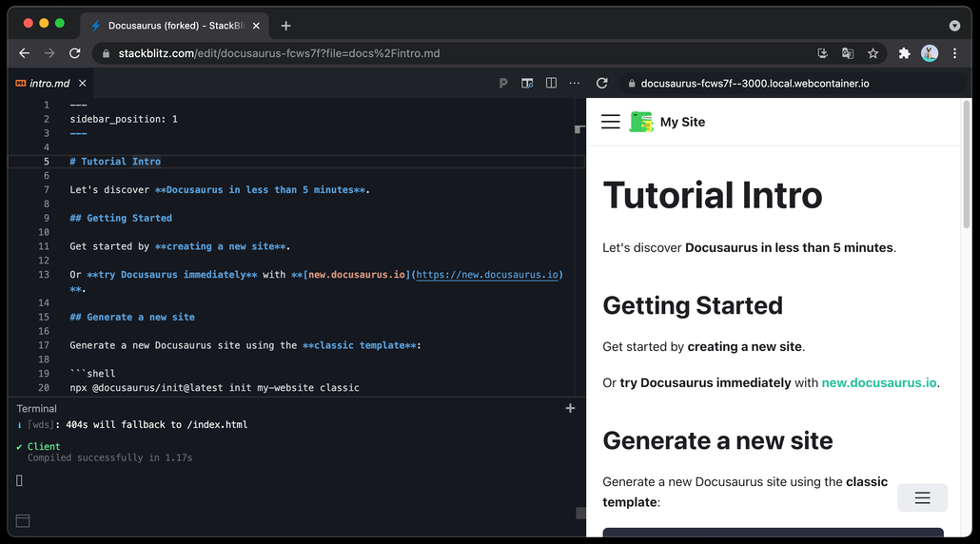This screenshot has width=980, height=544.
Task: Open markdown preview to the side
Action: pyautogui.click(x=527, y=83)
